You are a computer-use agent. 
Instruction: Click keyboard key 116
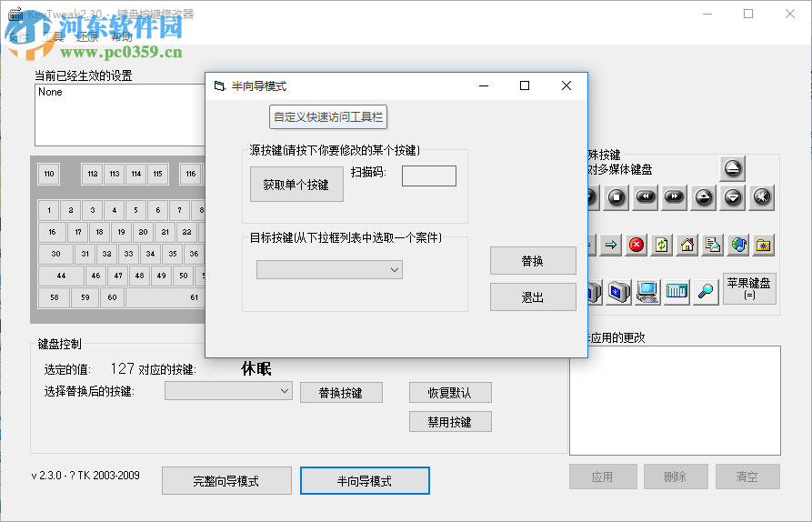tap(191, 174)
